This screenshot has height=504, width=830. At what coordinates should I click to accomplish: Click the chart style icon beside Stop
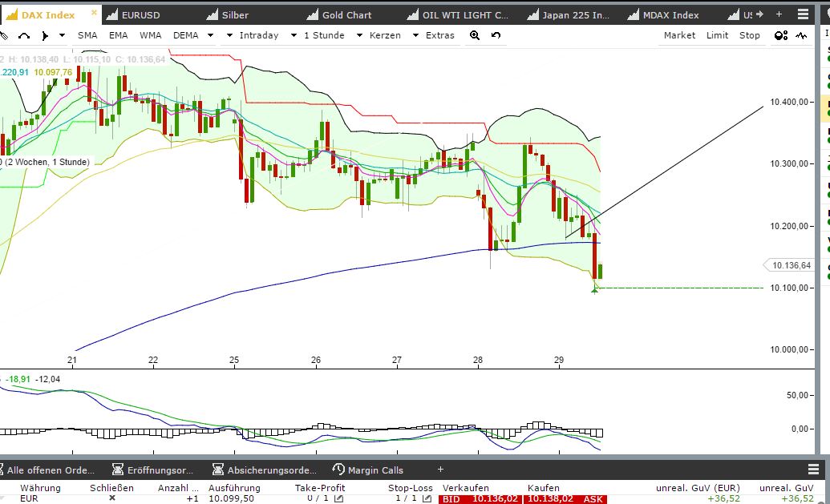coord(802,35)
